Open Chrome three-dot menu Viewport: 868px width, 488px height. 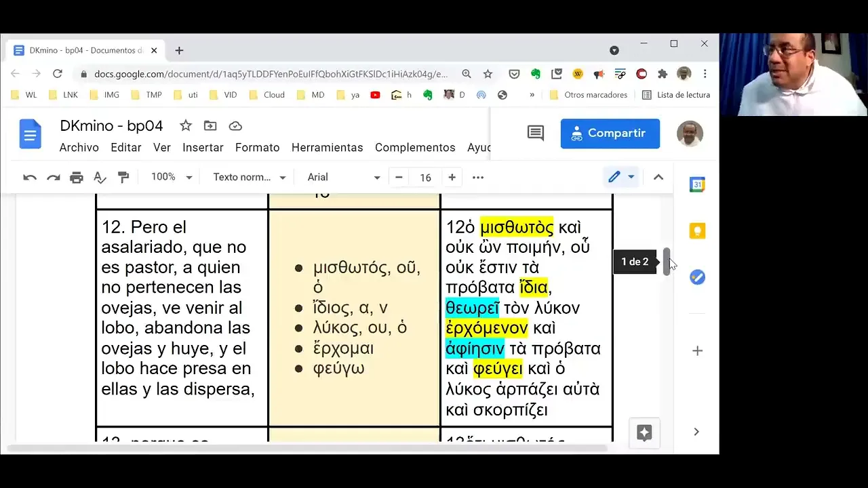[705, 74]
